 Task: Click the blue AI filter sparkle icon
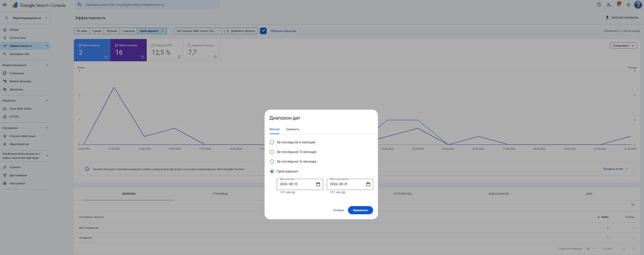pyautogui.click(x=263, y=31)
